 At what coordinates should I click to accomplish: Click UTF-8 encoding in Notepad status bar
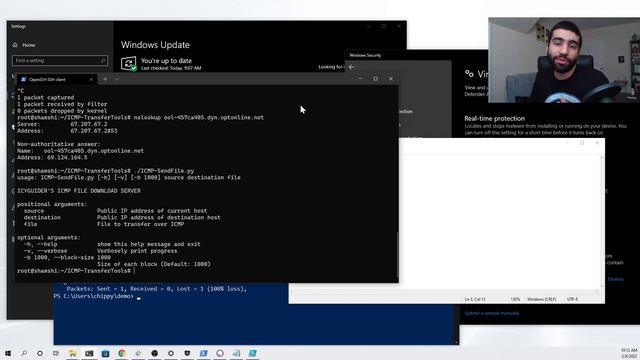tap(572, 299)
